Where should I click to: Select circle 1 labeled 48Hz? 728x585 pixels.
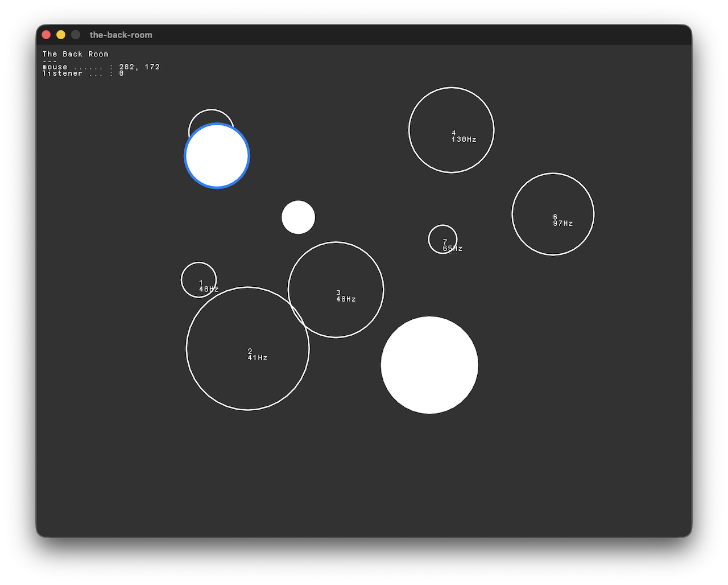(198, 280)
